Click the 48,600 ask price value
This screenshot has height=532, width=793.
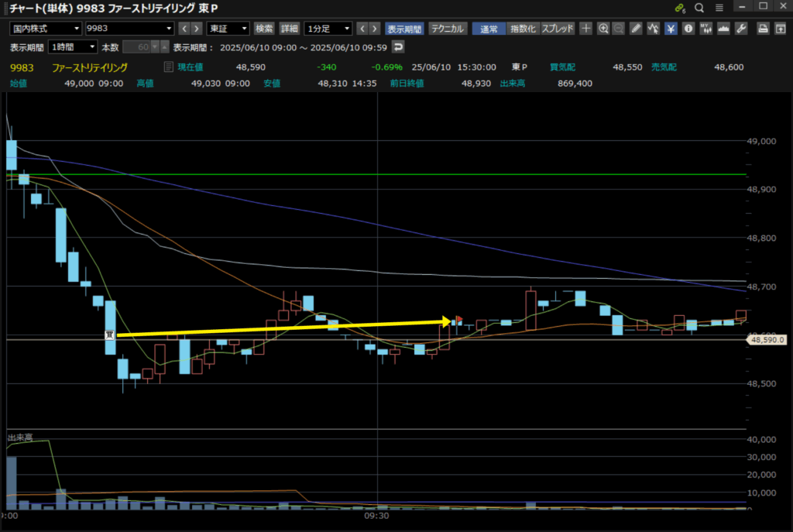[729, 67]
